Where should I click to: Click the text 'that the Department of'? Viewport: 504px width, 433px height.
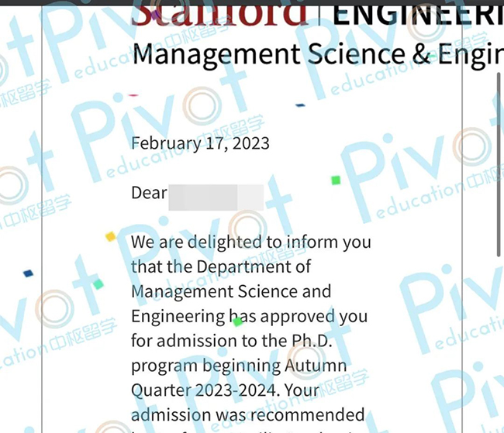[x=221, y=266]
